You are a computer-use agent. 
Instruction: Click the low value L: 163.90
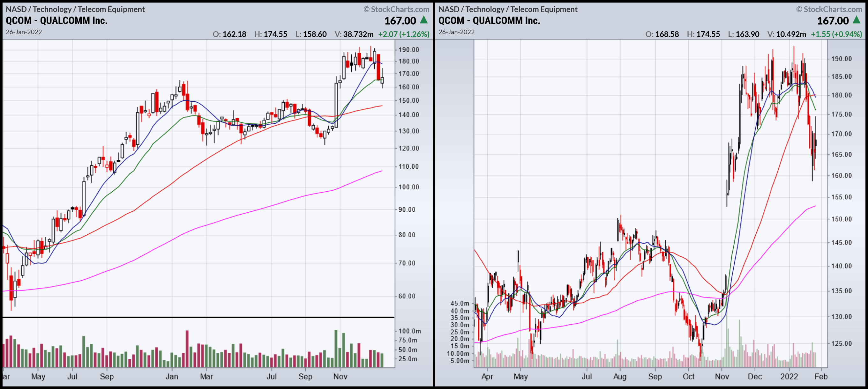tap(744, 34)
